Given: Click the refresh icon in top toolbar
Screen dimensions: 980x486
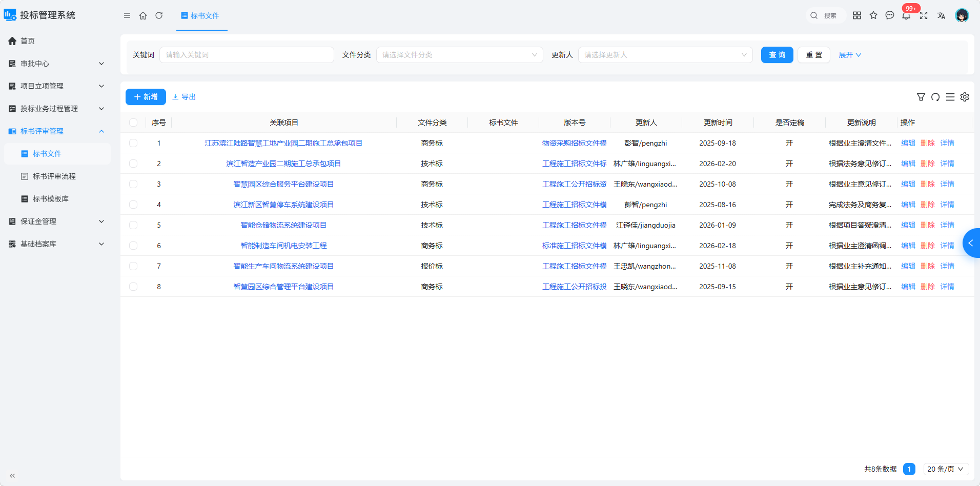Looking at the screenshot, I should pos(159,15).
